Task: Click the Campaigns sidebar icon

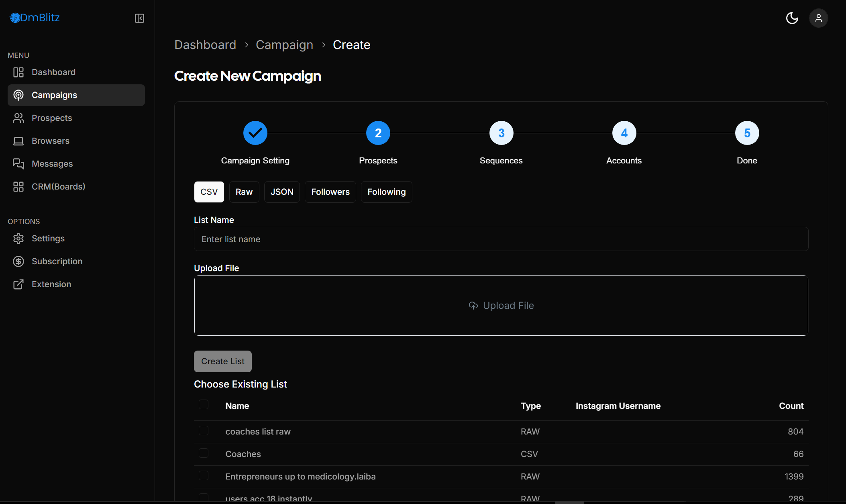Action: tap(18, 95)
